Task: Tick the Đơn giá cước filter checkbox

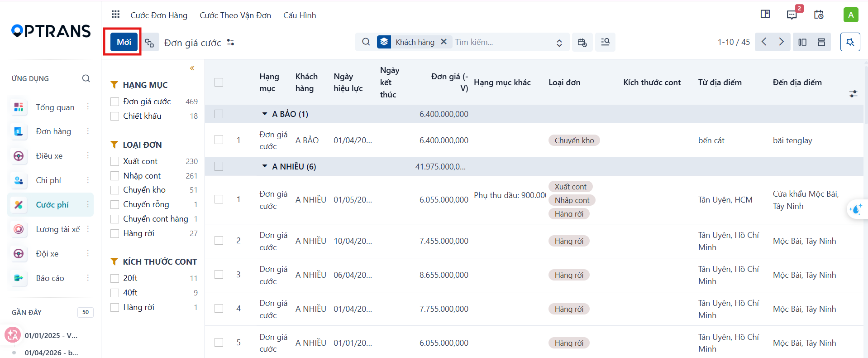Action: 115,102
